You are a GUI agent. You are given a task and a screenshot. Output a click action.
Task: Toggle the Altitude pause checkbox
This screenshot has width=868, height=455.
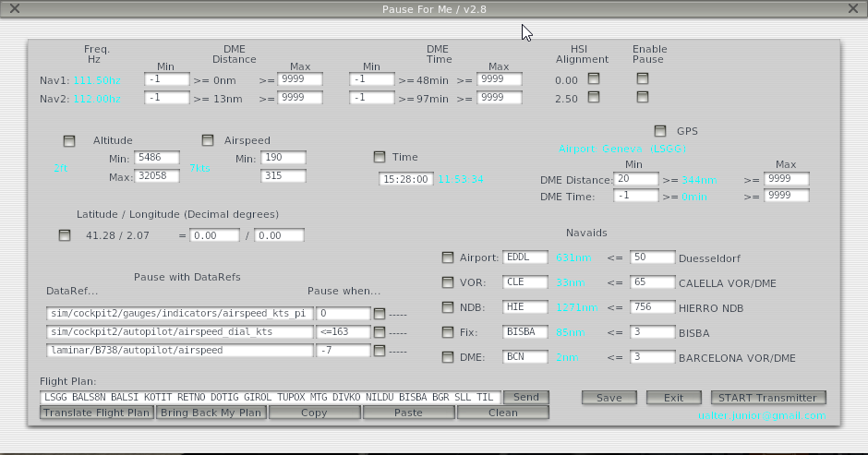pos(69,140)
